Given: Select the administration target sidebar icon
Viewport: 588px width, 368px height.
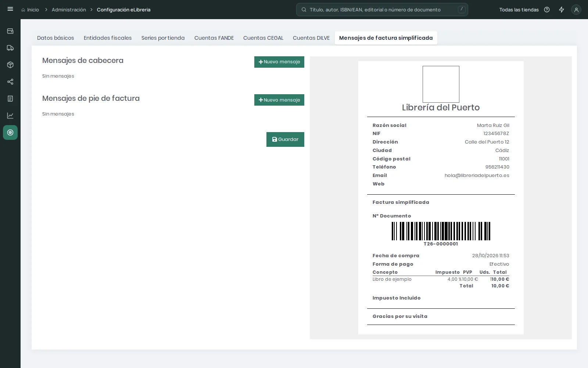Looking at the screenshot, I should pyautogui.click(x=10, y=132).
